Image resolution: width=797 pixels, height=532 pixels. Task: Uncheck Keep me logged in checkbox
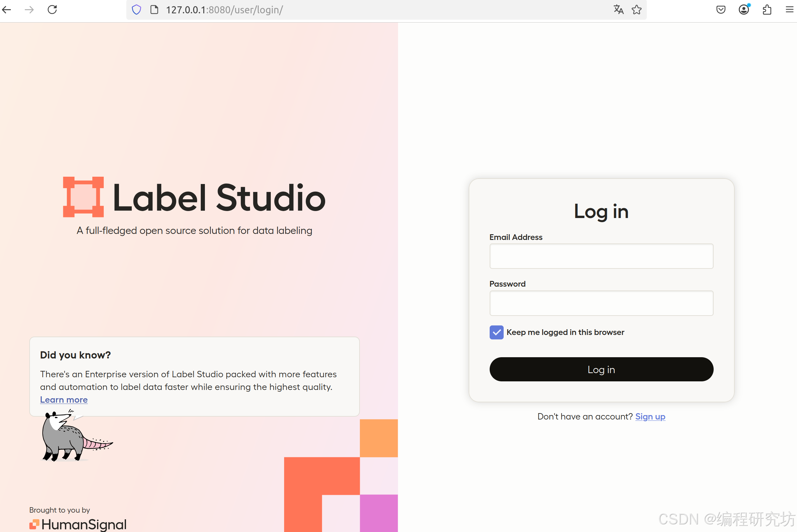(496, 332)
